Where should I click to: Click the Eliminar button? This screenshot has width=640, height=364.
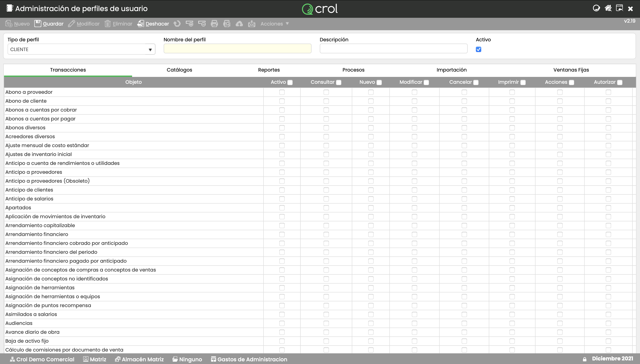(x=118, y=24)
